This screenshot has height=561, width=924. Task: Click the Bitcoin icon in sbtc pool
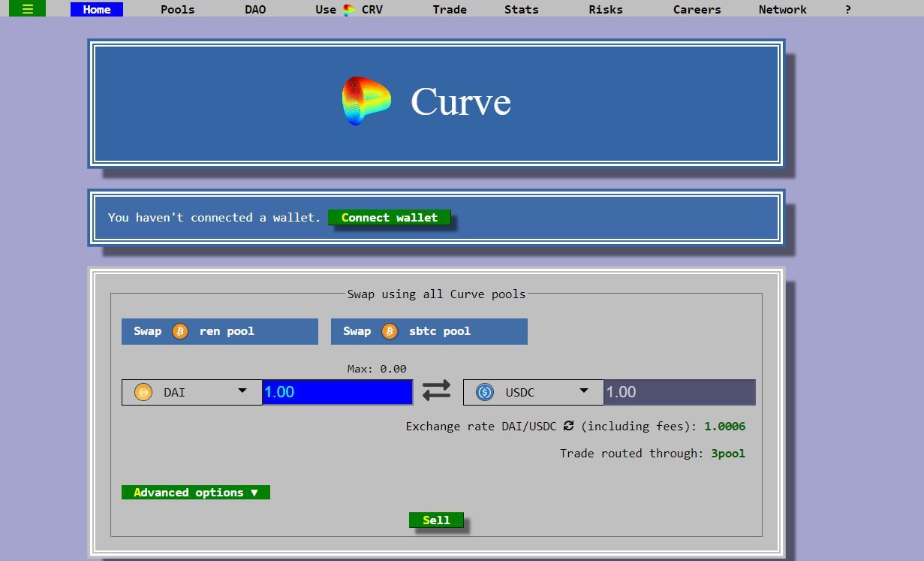[x=390, y=331]
